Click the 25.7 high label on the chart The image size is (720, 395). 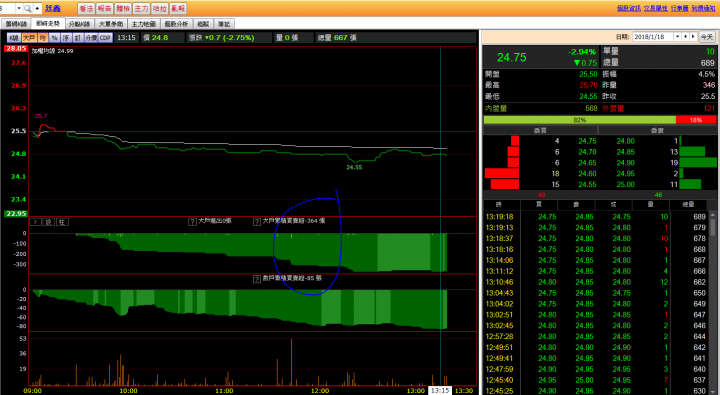pos(41,116)
